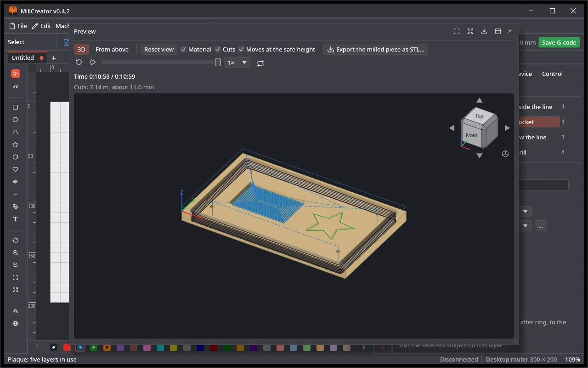Expand the layer panel double chevron
Image resolution: width=588 pixels, height=368 pixels.
(383, 347)
